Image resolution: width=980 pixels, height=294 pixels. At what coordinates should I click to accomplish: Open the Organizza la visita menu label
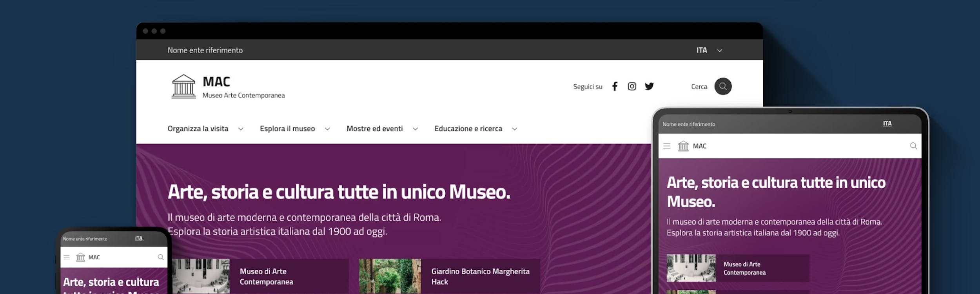click(198, 129)
